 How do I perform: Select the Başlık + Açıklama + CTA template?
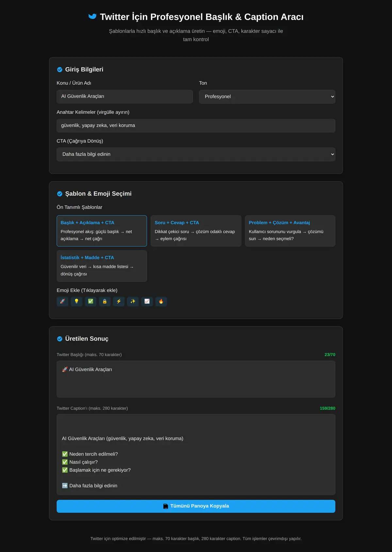[102, 231]
